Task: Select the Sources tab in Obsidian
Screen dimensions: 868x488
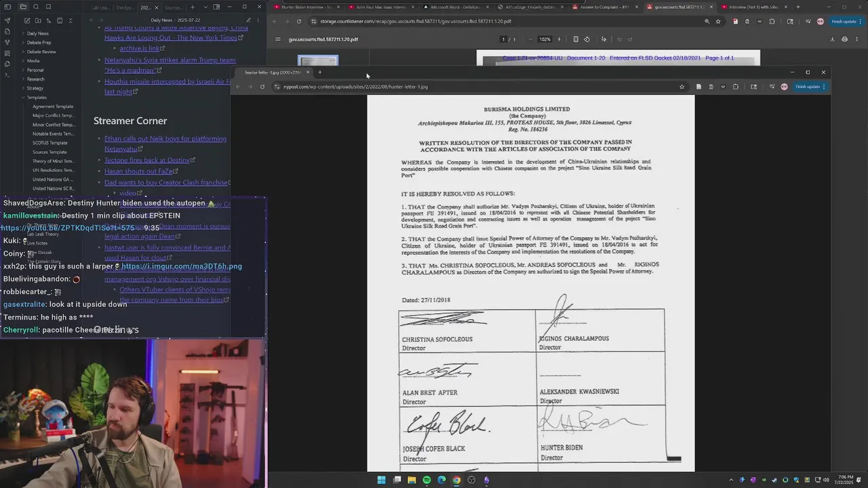Action: point(174,7)
